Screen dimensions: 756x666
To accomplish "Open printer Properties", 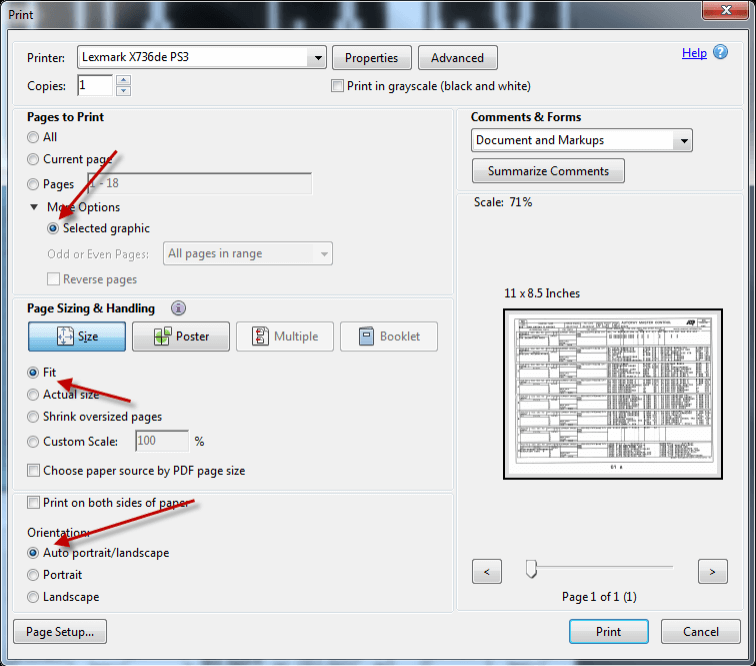I will coord(372,58).
